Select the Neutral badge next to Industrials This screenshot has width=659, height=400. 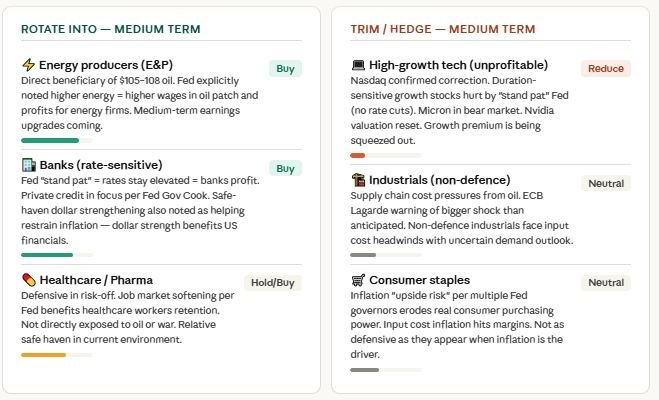tap(605, 184)
